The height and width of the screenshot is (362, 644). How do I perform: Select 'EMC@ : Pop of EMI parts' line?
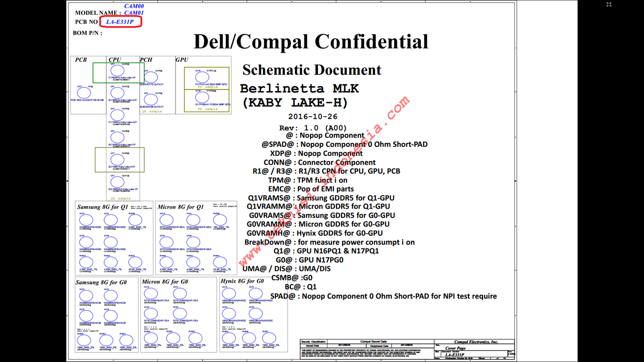tap(311, 189)
